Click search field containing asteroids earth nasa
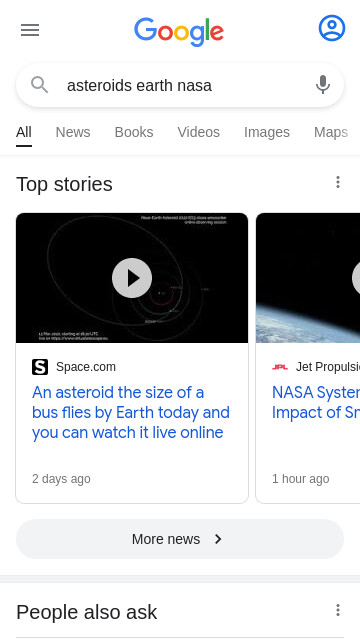The image size is (360, 640). tap(180, 85)
